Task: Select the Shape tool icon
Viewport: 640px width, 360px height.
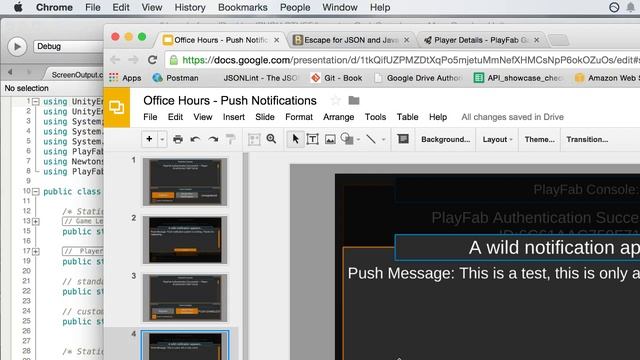Action: click(347, 139)
